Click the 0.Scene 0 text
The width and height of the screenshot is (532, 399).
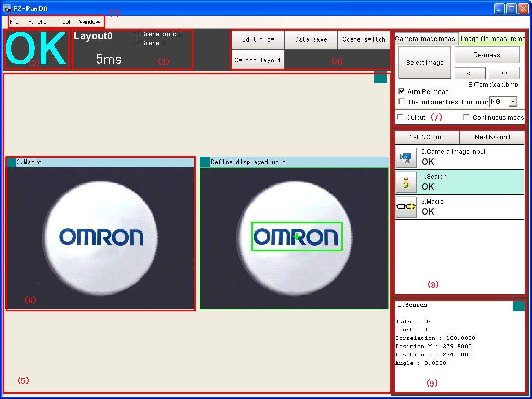(x=150, y=43)
